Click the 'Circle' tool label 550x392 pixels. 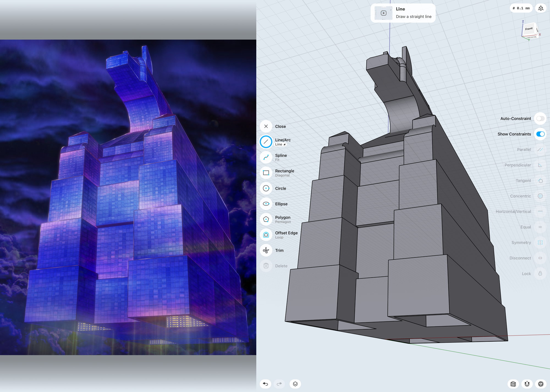coord(280,188)
